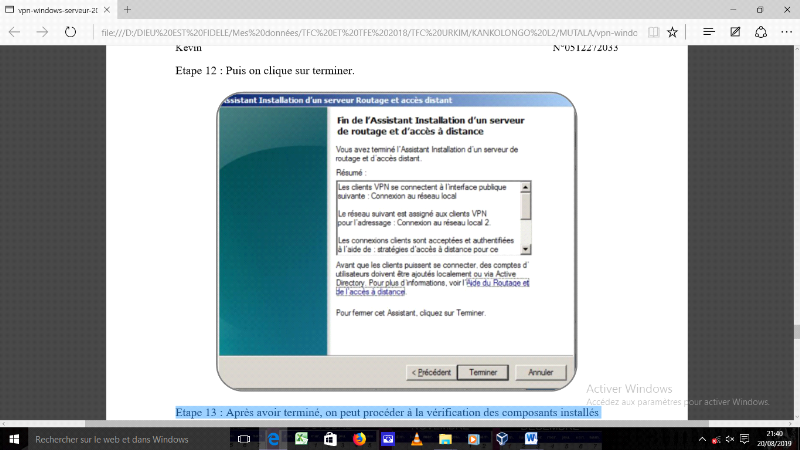Click the muted volume icon in the tray
The height and width of the screenshot is (450, 800).
point(730,439)
